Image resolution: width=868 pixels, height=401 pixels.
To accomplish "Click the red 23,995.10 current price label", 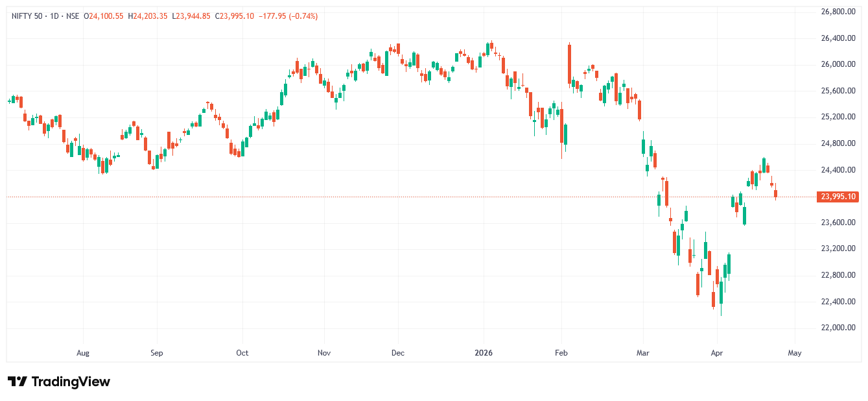I will point(838,197).
